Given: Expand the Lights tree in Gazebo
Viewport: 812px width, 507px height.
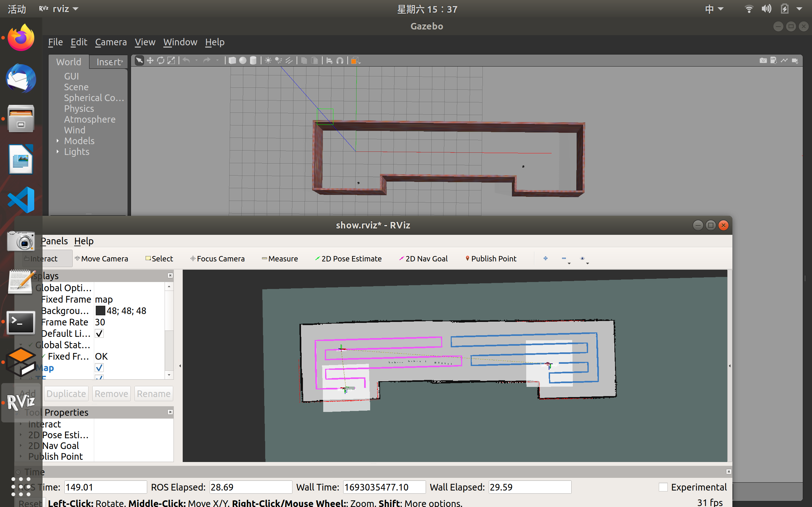Looking at the screenshot, I should pyautogui.click(x=58, y=151).
